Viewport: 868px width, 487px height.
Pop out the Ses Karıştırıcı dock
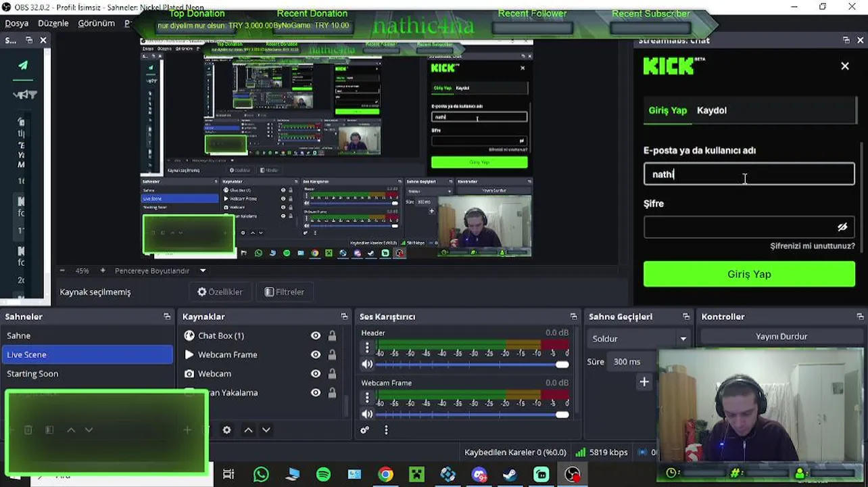pos(574,317)
